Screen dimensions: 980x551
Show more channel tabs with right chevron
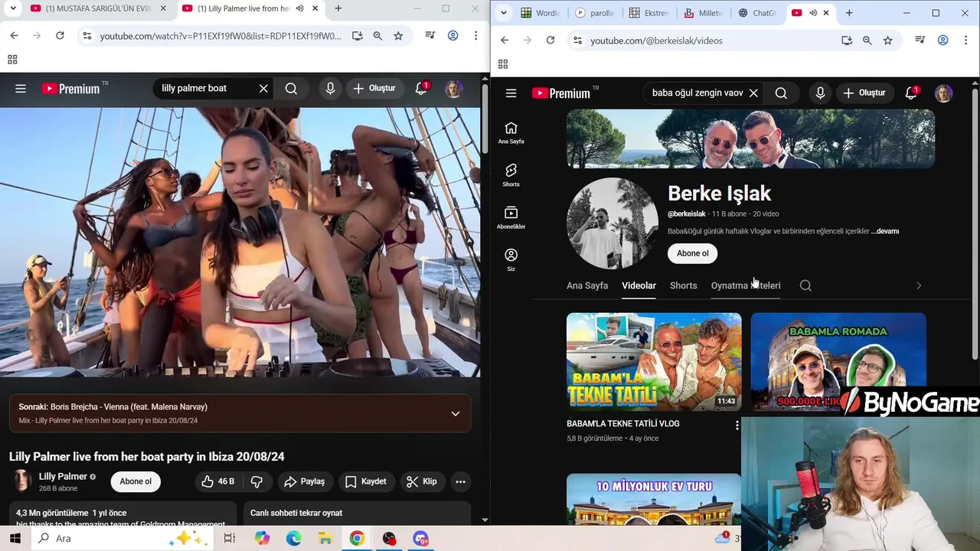pos(919,285)
